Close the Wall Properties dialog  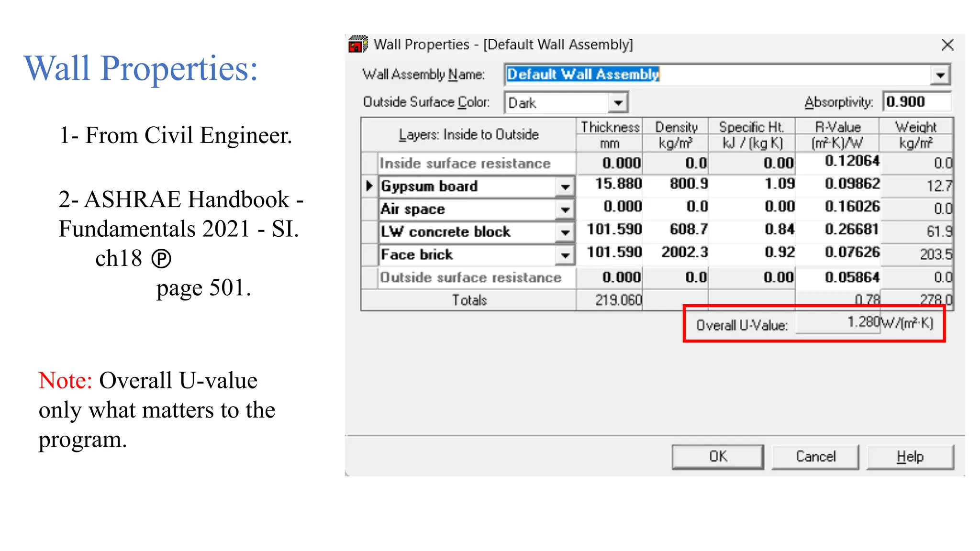[x=947, y=45]
